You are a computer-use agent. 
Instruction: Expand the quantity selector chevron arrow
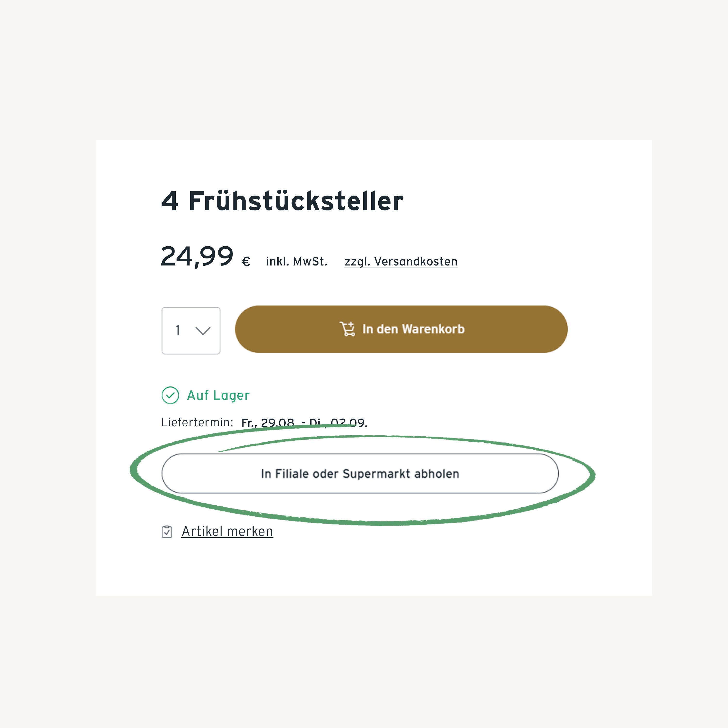tap(203, 331)
